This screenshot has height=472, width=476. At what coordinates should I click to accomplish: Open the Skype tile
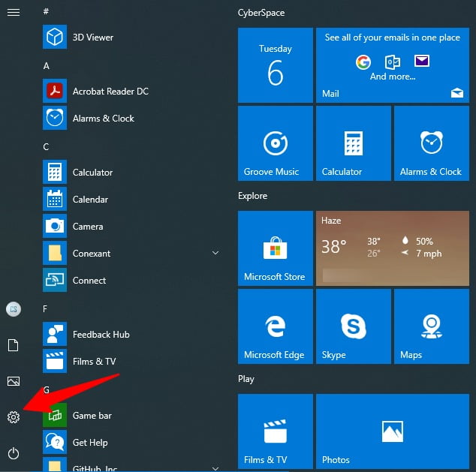354,326
